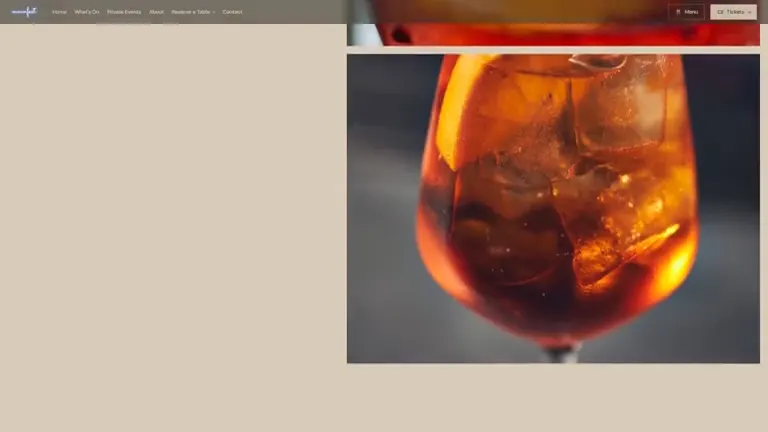This screenshot has height=432, width=768.
Task: Open the Tickets dropdown button
Action: click(733, 12)
